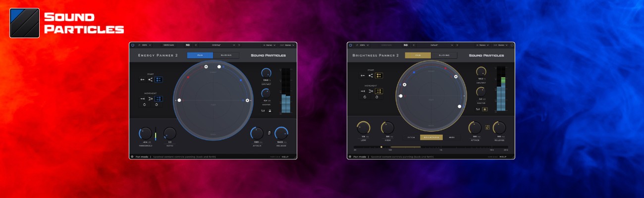Viewport: 644px width, 198px height.
Task: Toggle Brightness Panner 2 power button
Action: click(x=351, y=45)
